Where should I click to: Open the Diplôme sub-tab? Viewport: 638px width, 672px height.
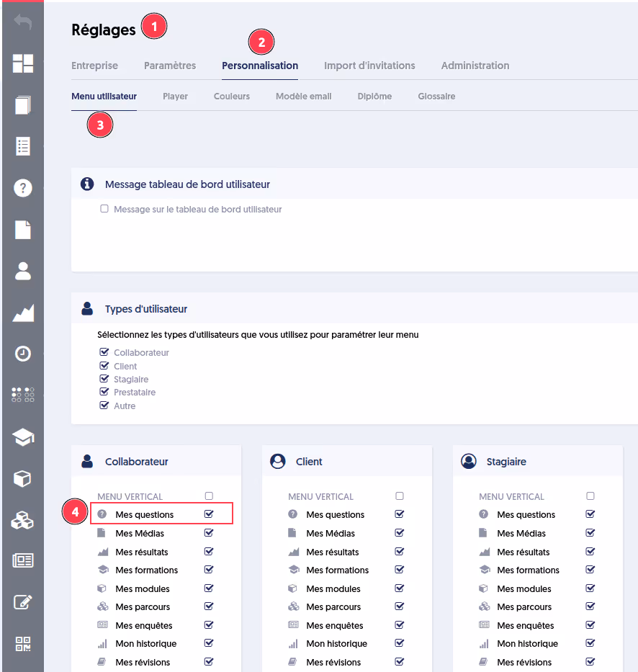click(x=374, y=97)
